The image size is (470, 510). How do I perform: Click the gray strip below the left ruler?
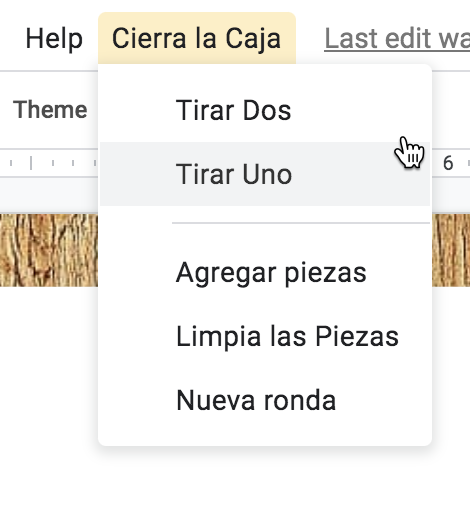point(49,196)
